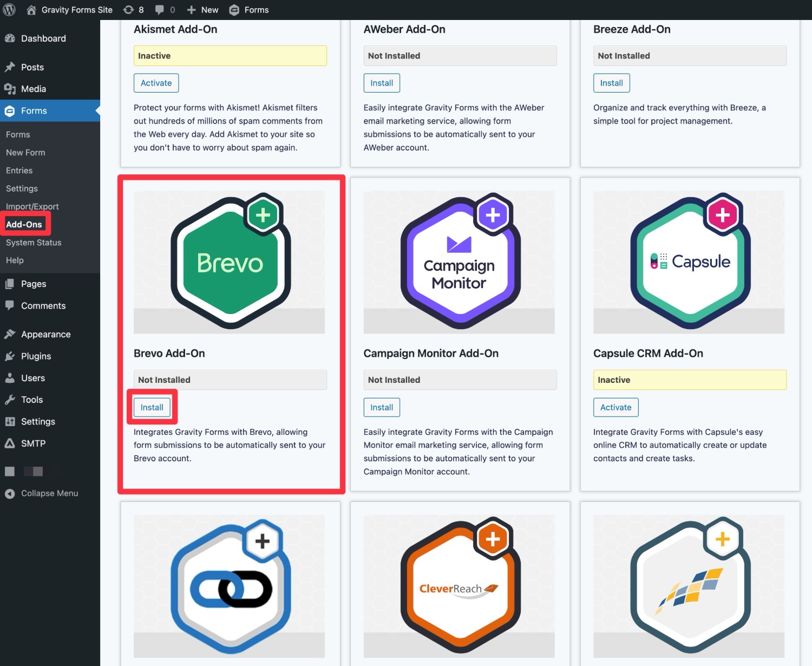
Task: Click the Appearance paintbrush icon
Action: 10,334
